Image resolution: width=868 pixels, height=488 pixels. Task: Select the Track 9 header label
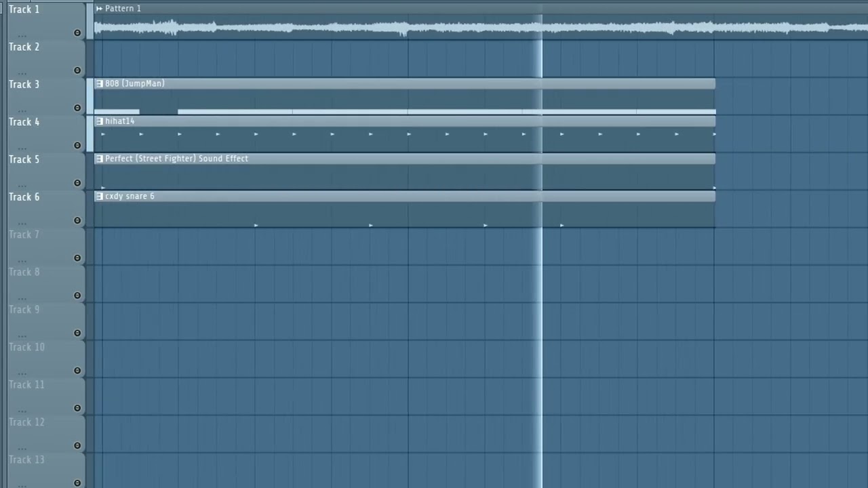click(24, 309)
